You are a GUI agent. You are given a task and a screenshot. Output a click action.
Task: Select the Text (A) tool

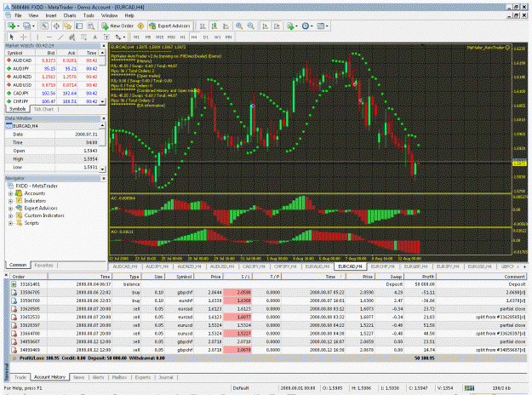(x=95, y=37)
